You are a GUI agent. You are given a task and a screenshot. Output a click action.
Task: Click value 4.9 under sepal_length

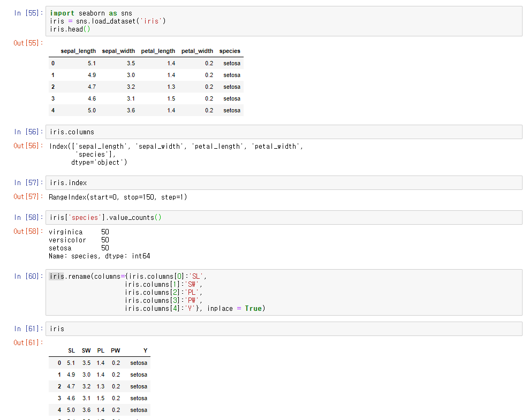(92, 75)
